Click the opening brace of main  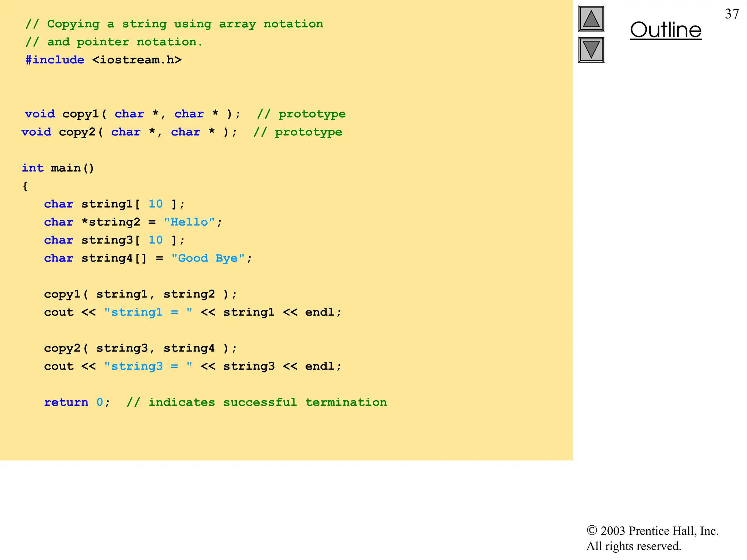(x=25, y=186)
